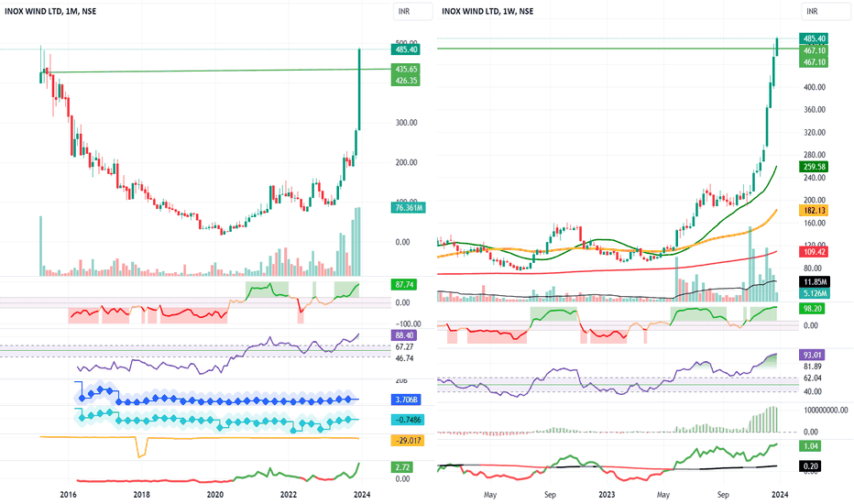Click the 62.04 RSI scale value
Viewport: 854px width, 504px height.
pyautogui.click(x=812, y=378)
